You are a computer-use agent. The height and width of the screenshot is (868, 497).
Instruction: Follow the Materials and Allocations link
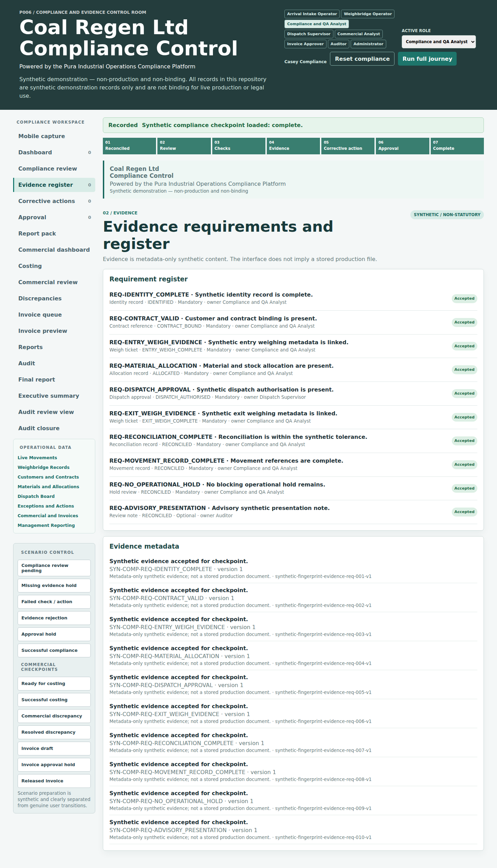48,486
